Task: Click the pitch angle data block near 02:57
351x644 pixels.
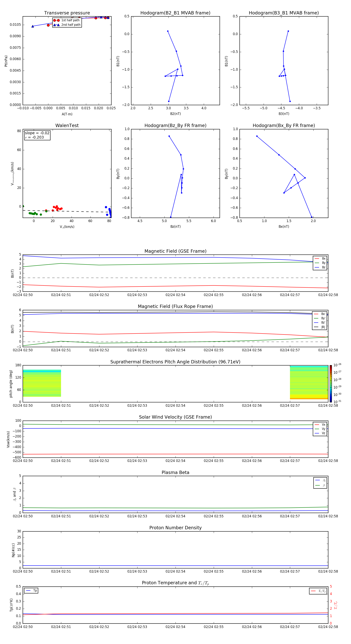Action: click(x=309, y=382)
